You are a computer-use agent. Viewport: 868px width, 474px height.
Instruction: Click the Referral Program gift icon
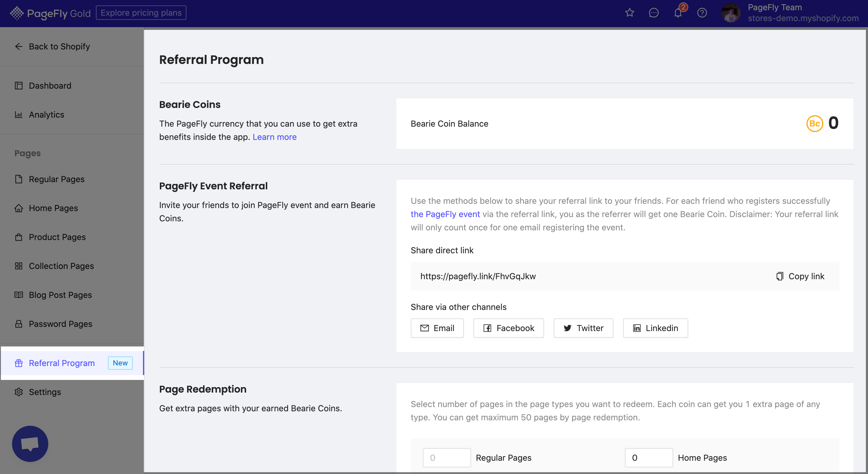click(18, 363)
